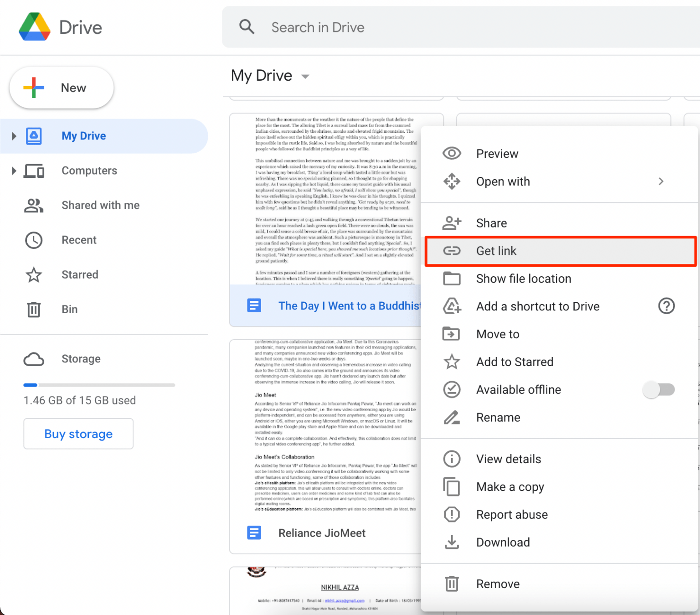Viewport: 700px width, 615px height.
Task: Click the Remove trash icon
Action: (x=452, y=584)
